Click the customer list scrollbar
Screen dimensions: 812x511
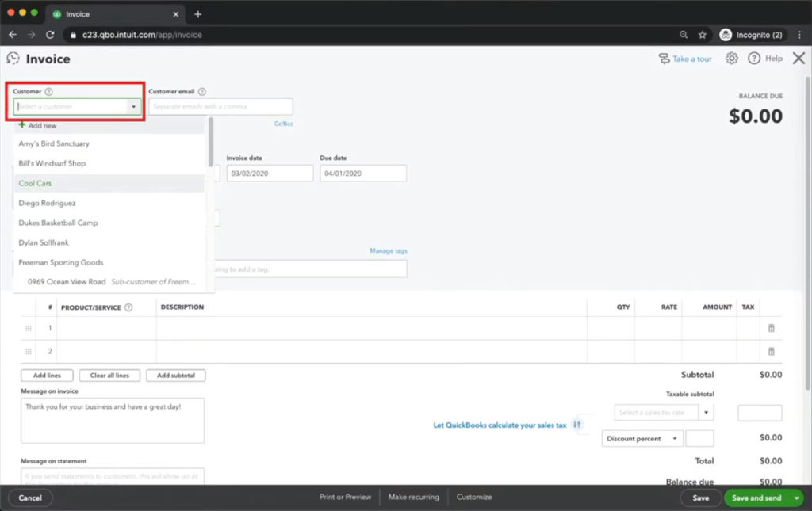(210, 141)
